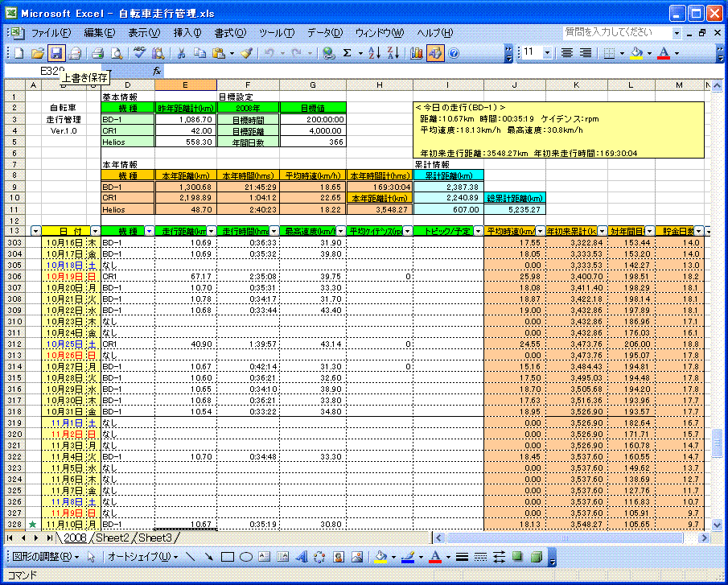Toggle the Select Objects pointer
The width and height of the screenshot is (728, 585).
pyautogui.click(x=91, y=557)
